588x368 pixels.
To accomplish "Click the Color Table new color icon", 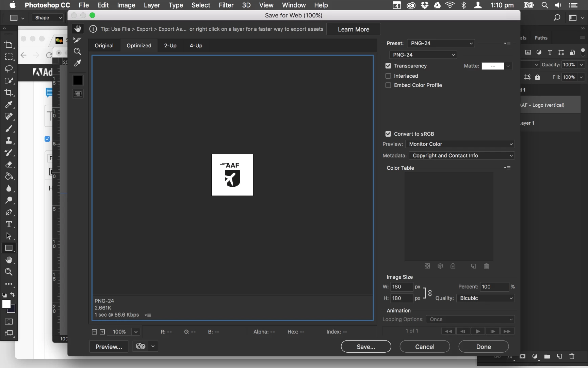I will pyautogui.click(x=473, y=266).
